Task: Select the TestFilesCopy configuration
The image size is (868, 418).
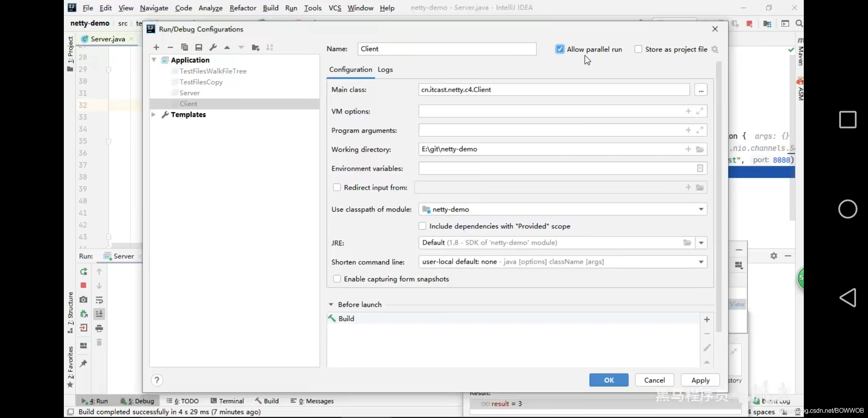Action: click(x=201, y=82)
